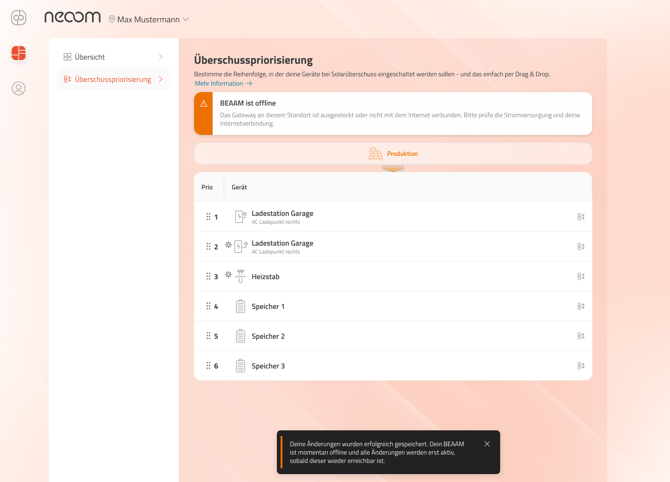Dismiss the saved changes notification
This screenshot has height=482, width=670.
(x=487, y=444)
